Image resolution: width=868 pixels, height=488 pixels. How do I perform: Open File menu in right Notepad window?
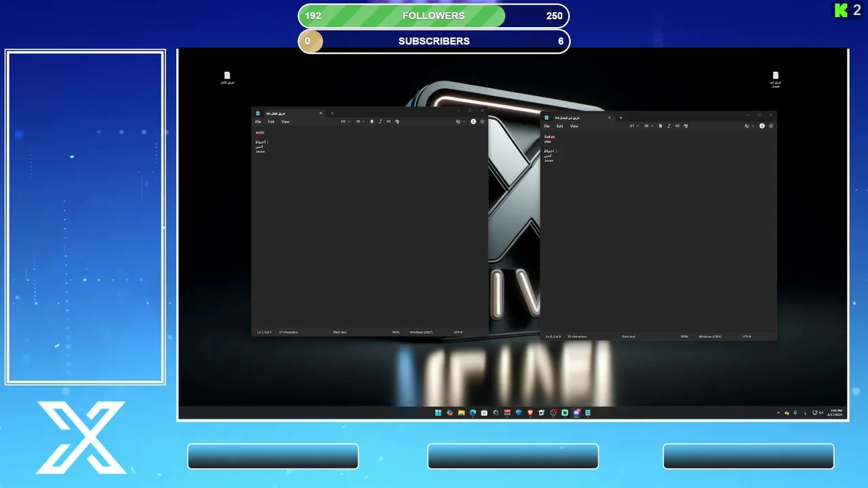(x=547, y=126)
